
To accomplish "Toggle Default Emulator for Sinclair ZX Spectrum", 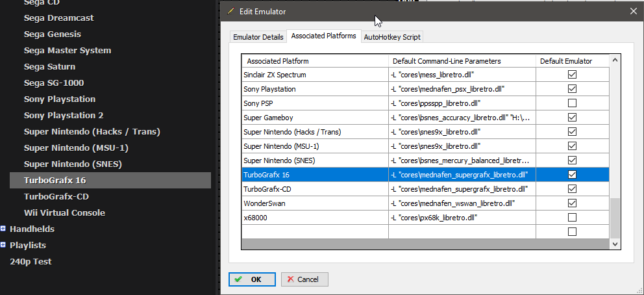I will click(572, 75).
